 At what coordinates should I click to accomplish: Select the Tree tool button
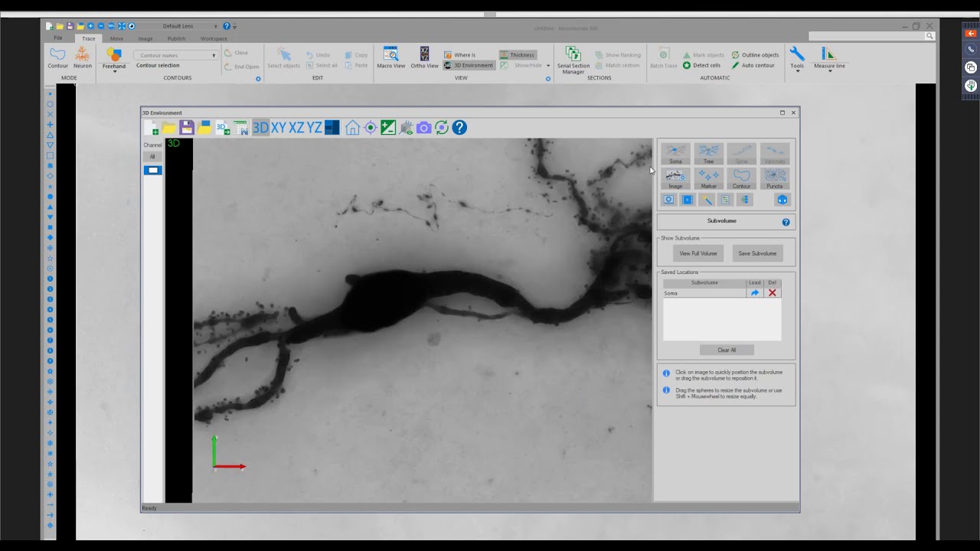tap(708, 153)
